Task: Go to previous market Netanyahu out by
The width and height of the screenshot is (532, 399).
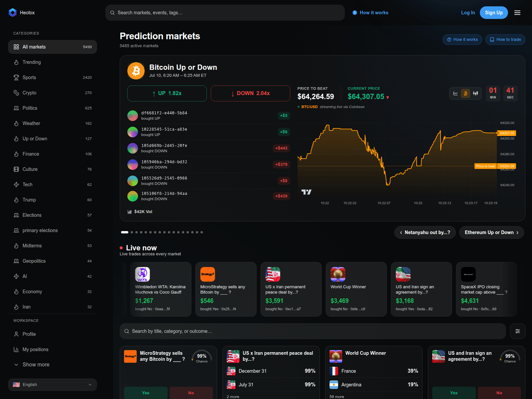Action: [425, 232]
